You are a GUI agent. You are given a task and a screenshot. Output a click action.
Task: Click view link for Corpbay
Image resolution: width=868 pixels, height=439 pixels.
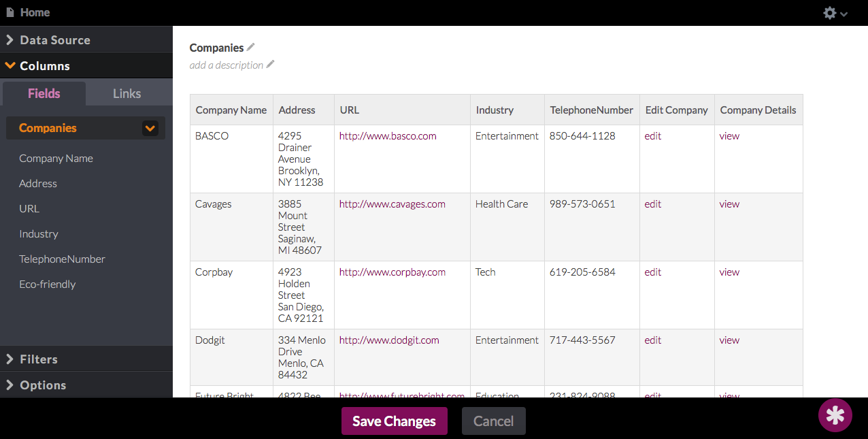click(729, 272)
